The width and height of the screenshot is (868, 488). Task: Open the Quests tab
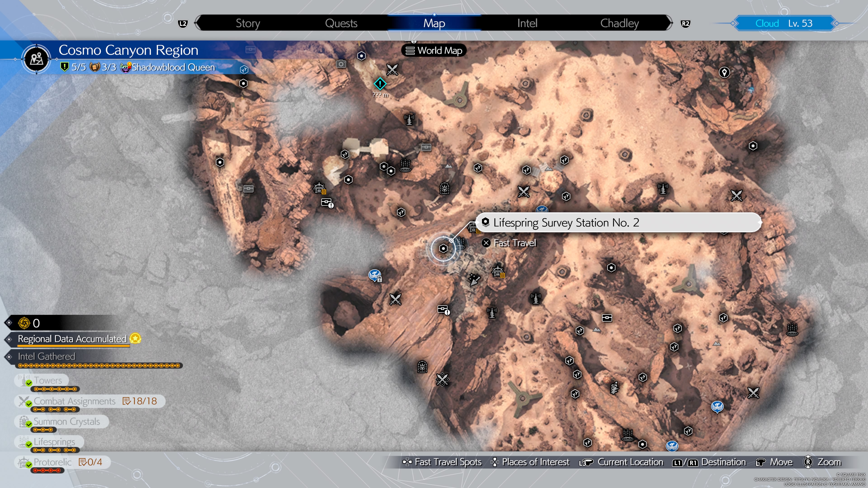(x=341, y=23)
